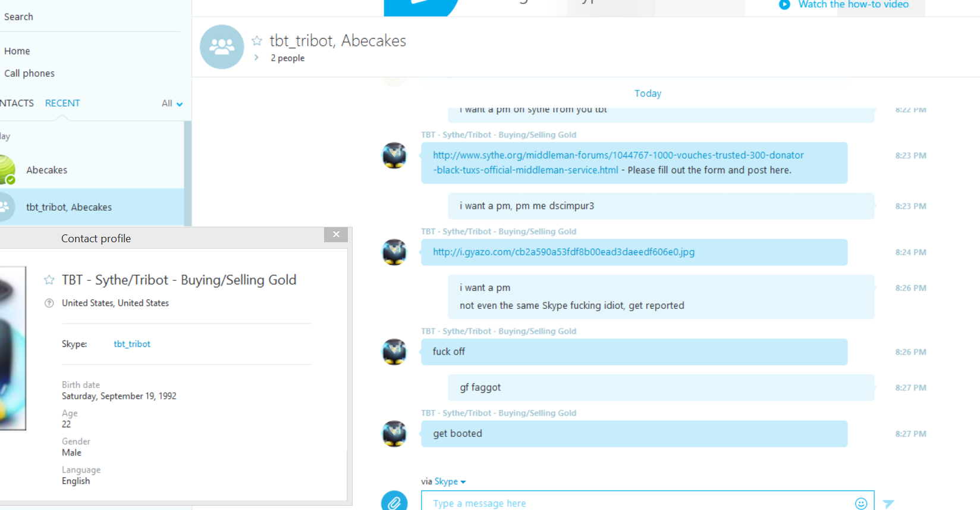The width and height of the screenshot is (980, 510).
Task: Favorite the tbt_tribot, Abecakes conversation star
Action: pos(257,41)
